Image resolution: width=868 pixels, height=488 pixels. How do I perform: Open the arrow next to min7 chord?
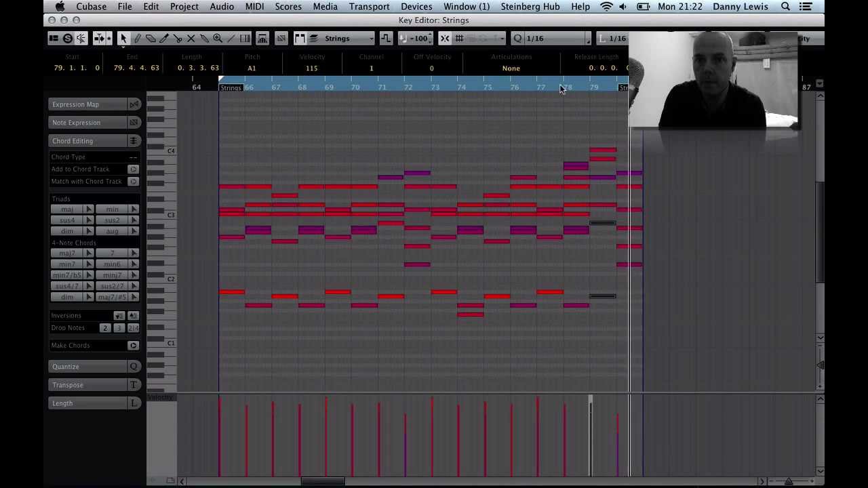pyautogui.click(x=89, y=264)
